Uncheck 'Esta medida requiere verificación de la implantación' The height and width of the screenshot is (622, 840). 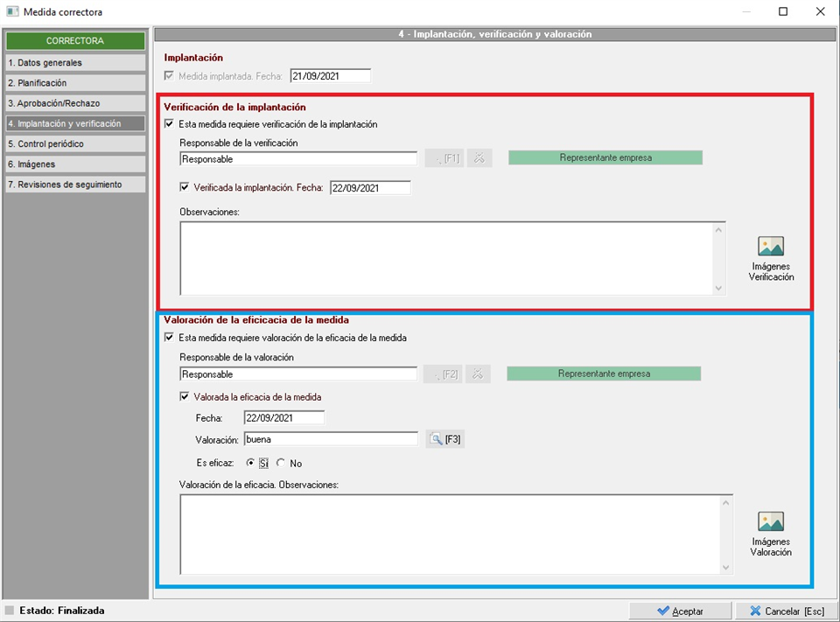coord(170,124)
